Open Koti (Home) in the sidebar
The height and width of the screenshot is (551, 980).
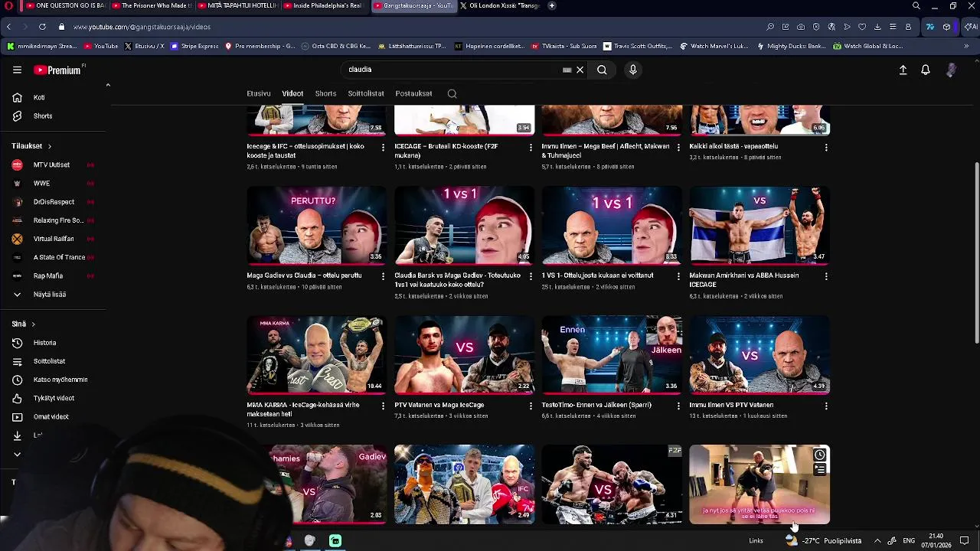pos(39,98)
